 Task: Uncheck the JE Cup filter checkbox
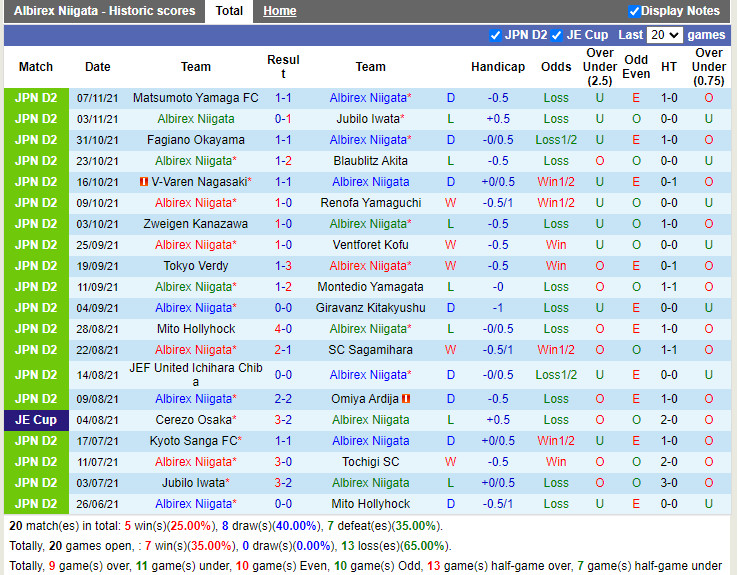[556, 35]
